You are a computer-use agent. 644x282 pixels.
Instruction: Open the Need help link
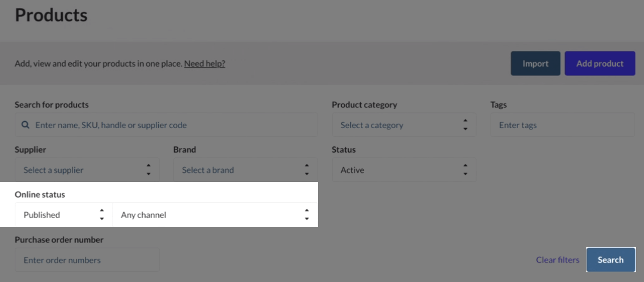tap(205, 63)
